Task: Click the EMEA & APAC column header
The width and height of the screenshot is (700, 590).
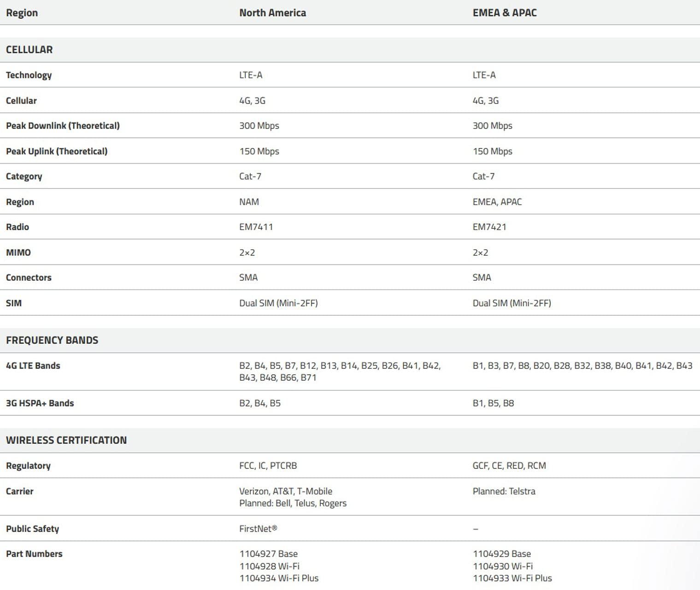Action: 505,13
